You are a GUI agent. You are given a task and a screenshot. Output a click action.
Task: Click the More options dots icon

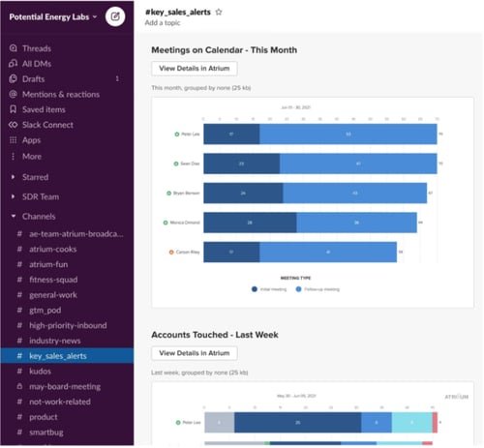click(x=13, y=157)
